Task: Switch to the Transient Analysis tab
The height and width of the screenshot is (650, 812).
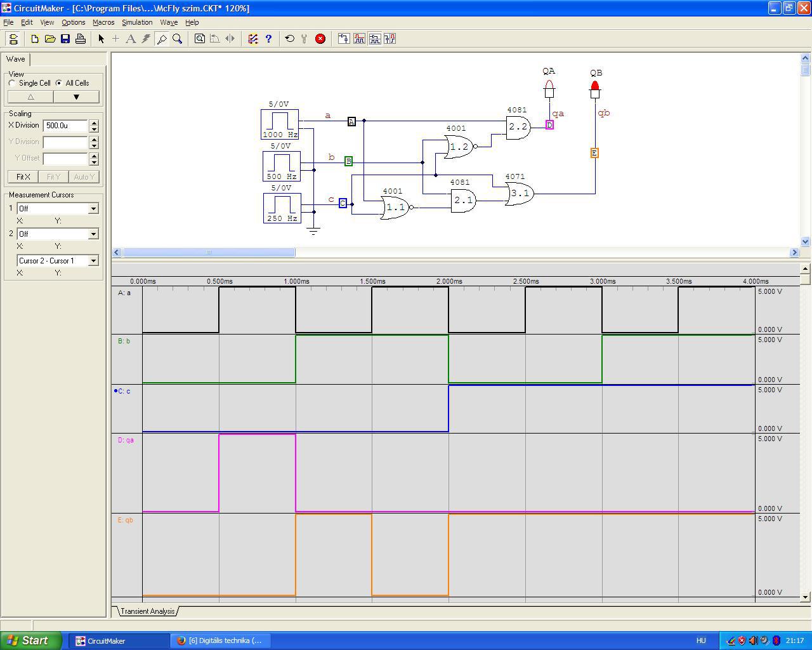Action: point(147,611)
